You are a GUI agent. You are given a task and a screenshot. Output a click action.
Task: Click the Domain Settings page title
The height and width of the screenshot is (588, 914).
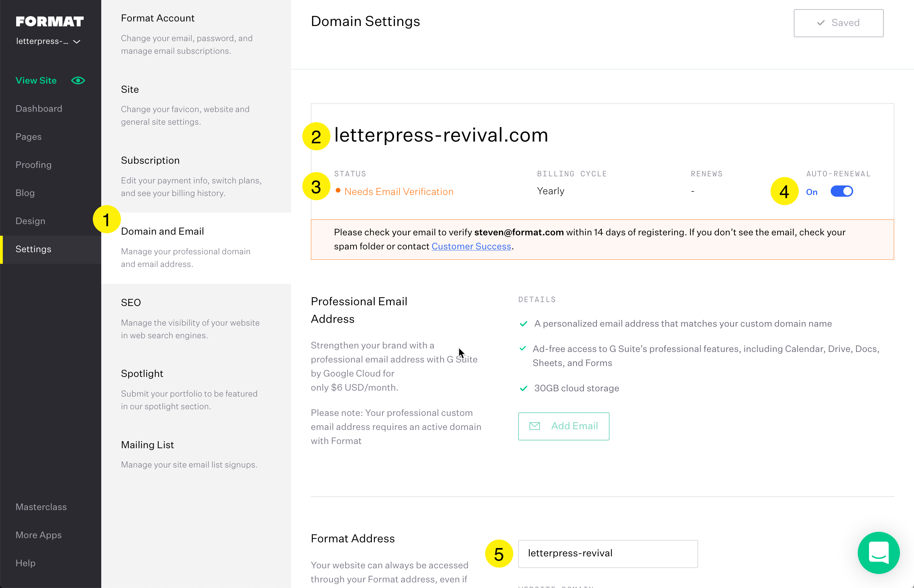click(365, 21)
